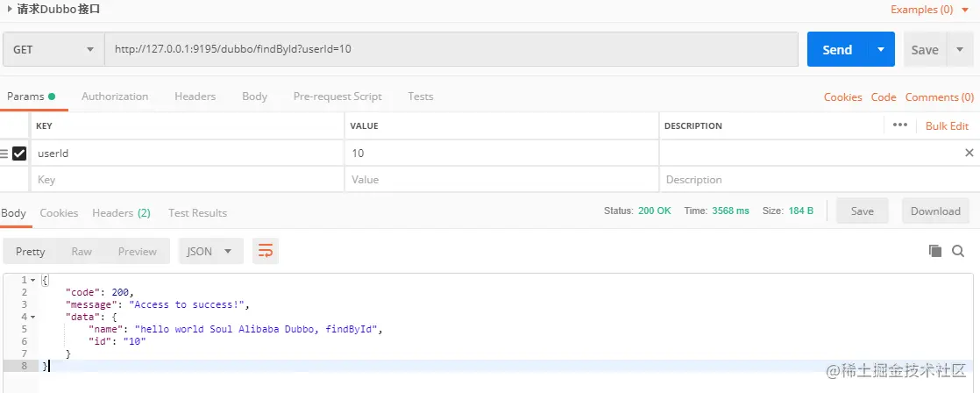The height and width of the screenshot is (393, 980).
Task: Switch response view to Preview
Action: click(x=137, y=252)
